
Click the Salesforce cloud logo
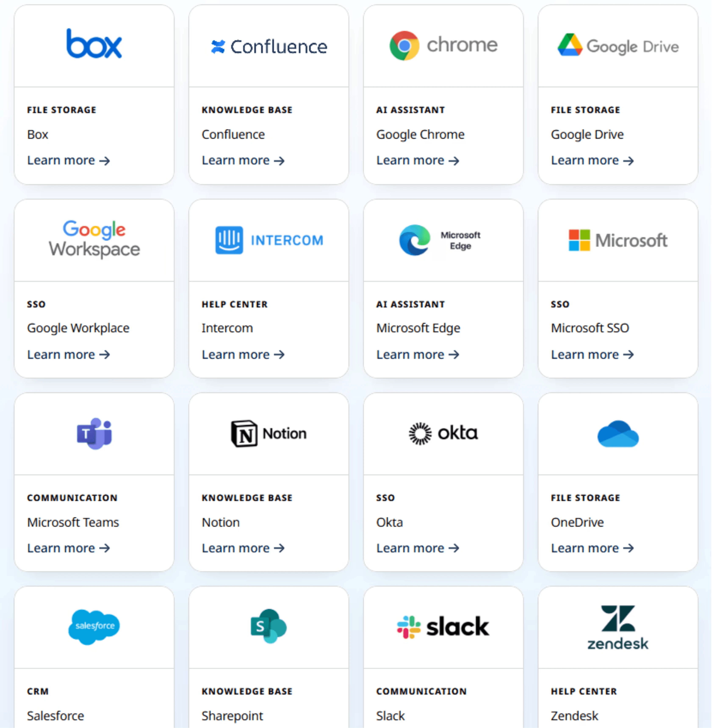(94, 626)
